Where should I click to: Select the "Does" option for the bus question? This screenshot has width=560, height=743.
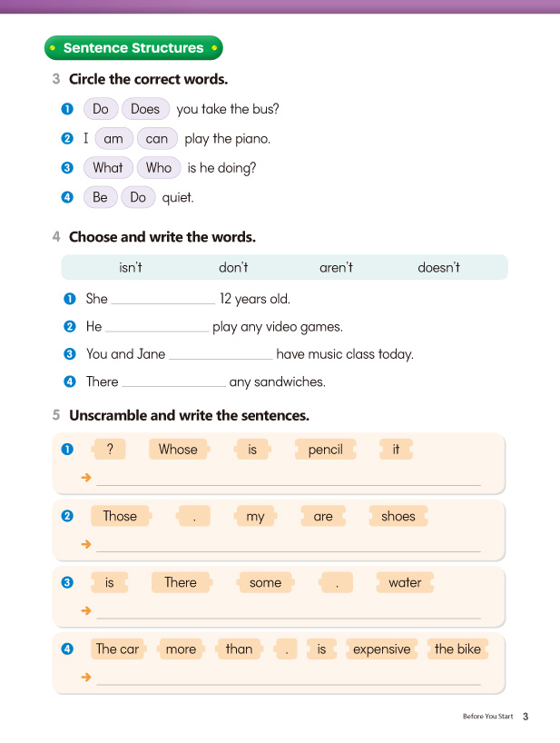[x=145, y=109]
